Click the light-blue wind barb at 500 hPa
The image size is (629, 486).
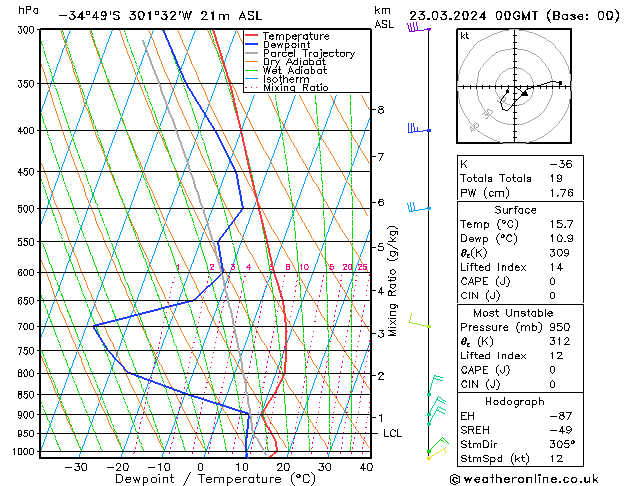pyautogui.click(x=419, y=207)
